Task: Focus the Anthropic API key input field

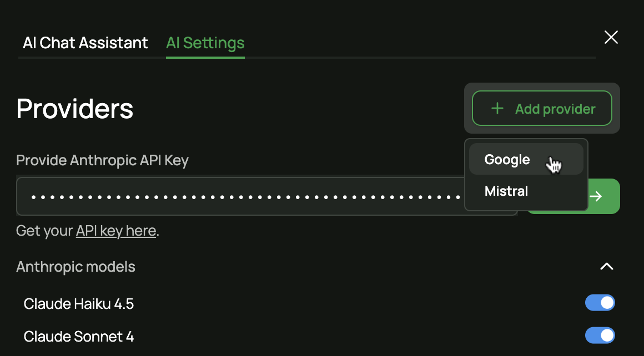Action: click(239, 196)
